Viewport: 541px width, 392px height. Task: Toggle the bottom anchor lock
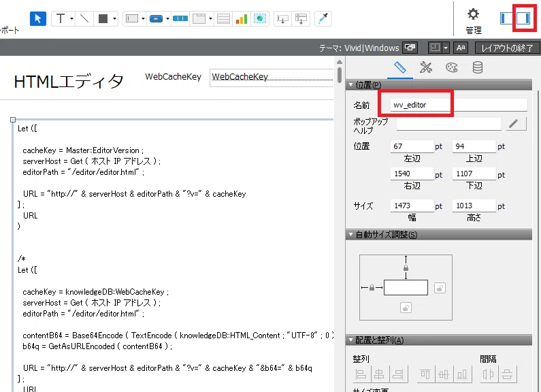[x=406, y=308]
